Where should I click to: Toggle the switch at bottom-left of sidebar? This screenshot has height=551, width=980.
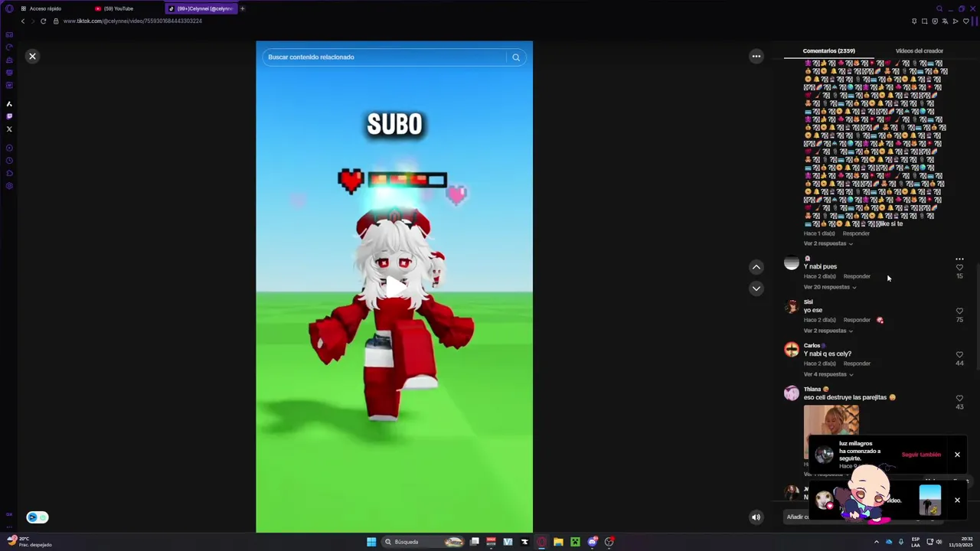click(37, 517)
